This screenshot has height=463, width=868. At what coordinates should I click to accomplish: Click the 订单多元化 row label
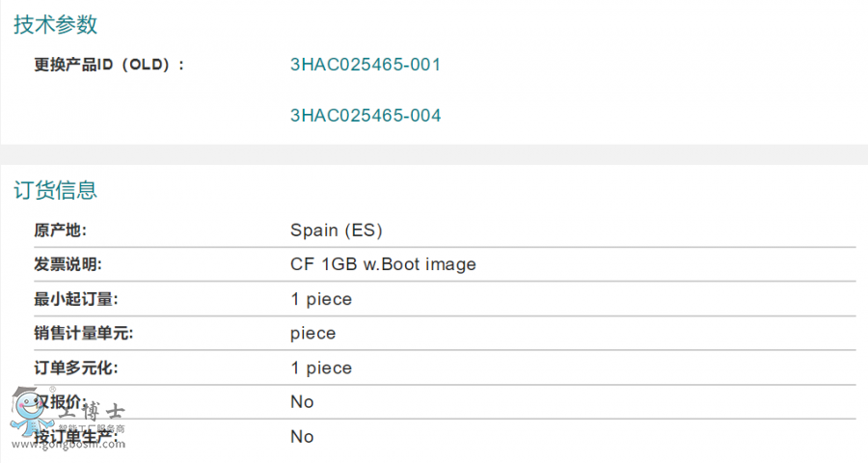point(76,368)
